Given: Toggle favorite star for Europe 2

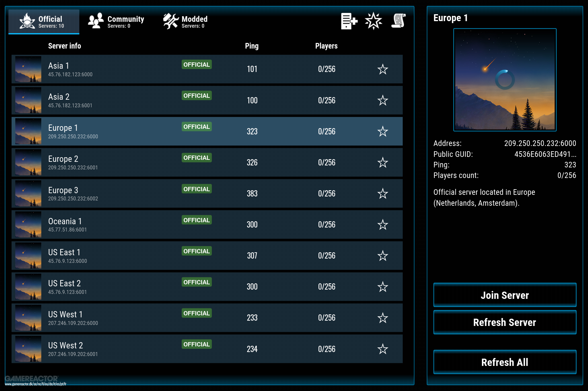Looking at the screenshot, I should point(383,162).
